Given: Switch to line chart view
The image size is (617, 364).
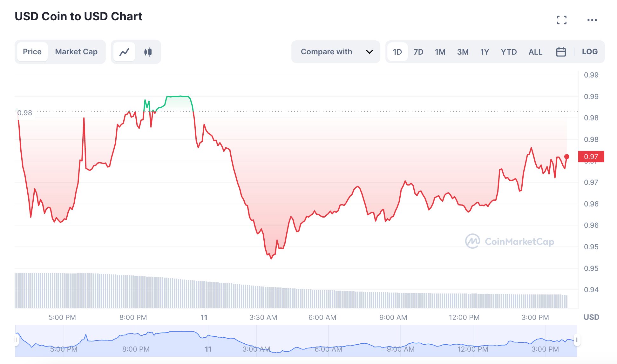Looking at the screenshot, I should click(x=124, y=52).
